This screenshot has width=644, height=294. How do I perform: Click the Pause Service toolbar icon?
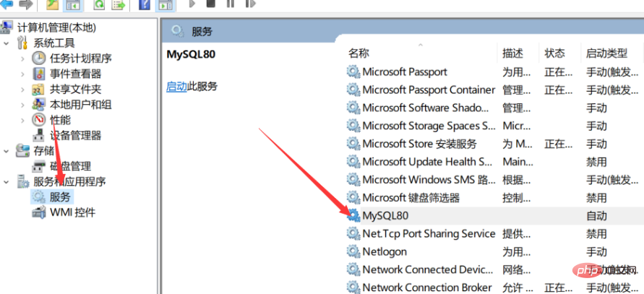(231, 4)
